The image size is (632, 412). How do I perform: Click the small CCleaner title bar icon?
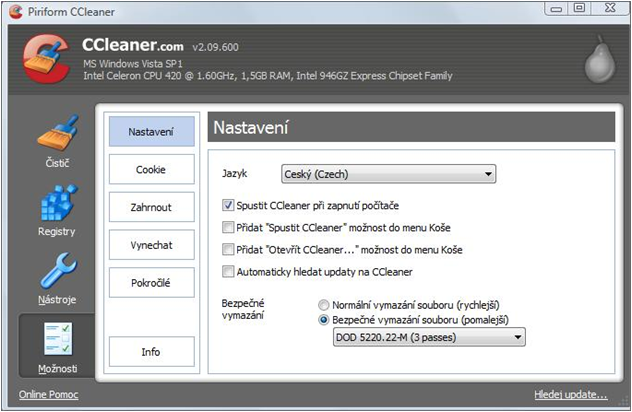click(16, 11)
